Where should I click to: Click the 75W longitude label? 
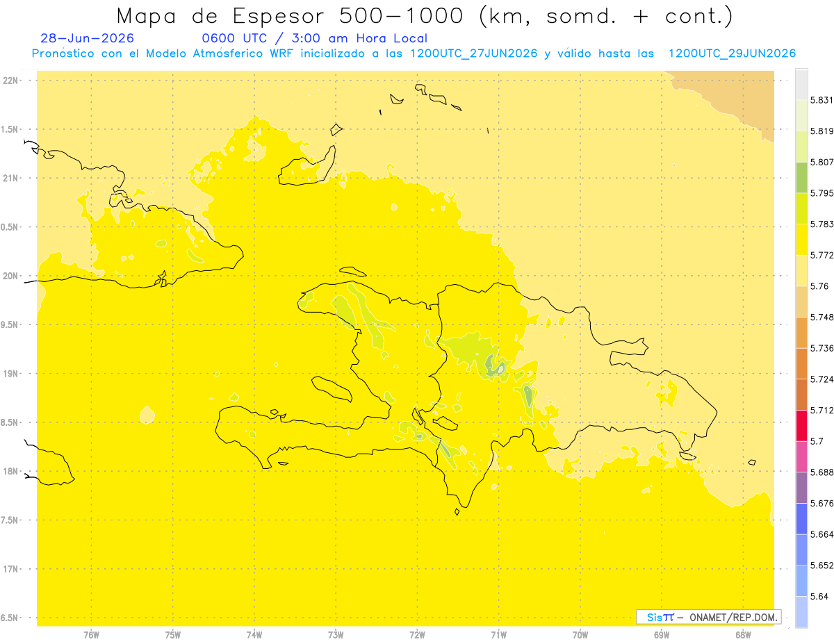(172, 635)
